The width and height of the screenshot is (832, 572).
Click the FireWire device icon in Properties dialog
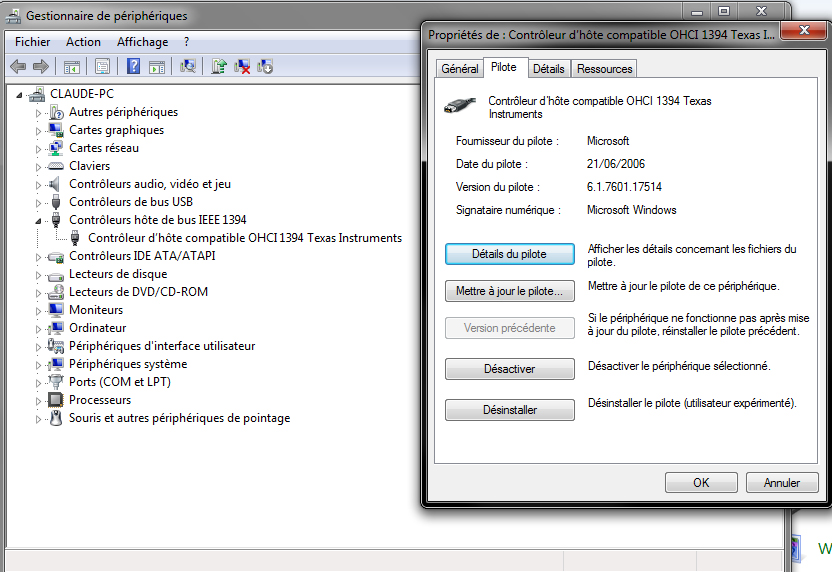click(x=460, y=106)
